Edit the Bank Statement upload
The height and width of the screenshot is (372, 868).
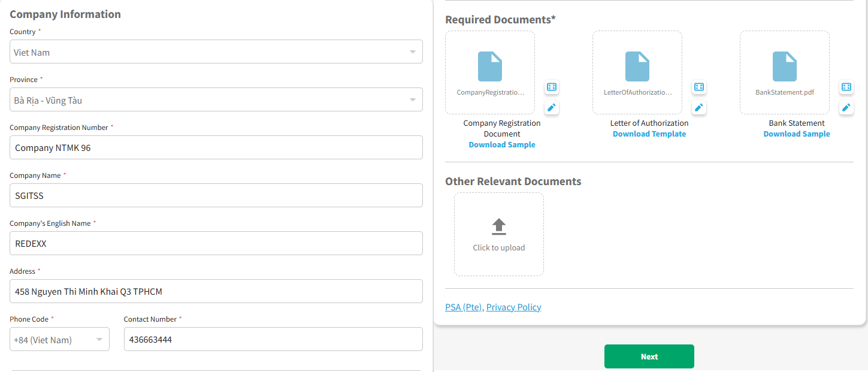(x=846, y=108)
